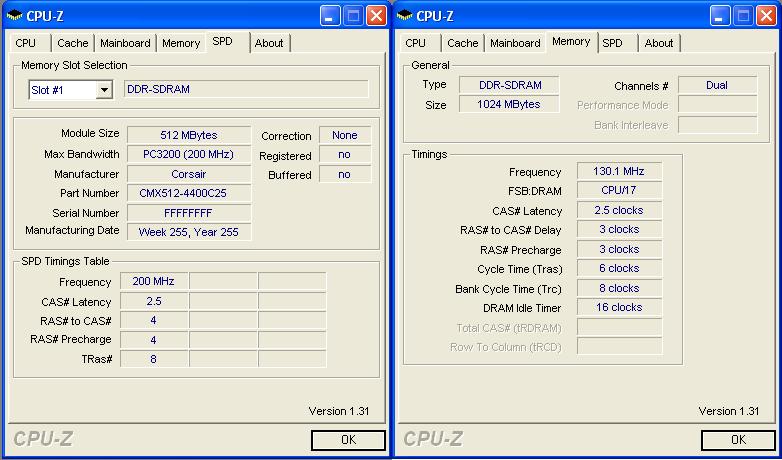Click Bank Cycle Time 8 clocks value
Image resolution: width=782 pixels, height=460 pixels.
pos(619,288)
